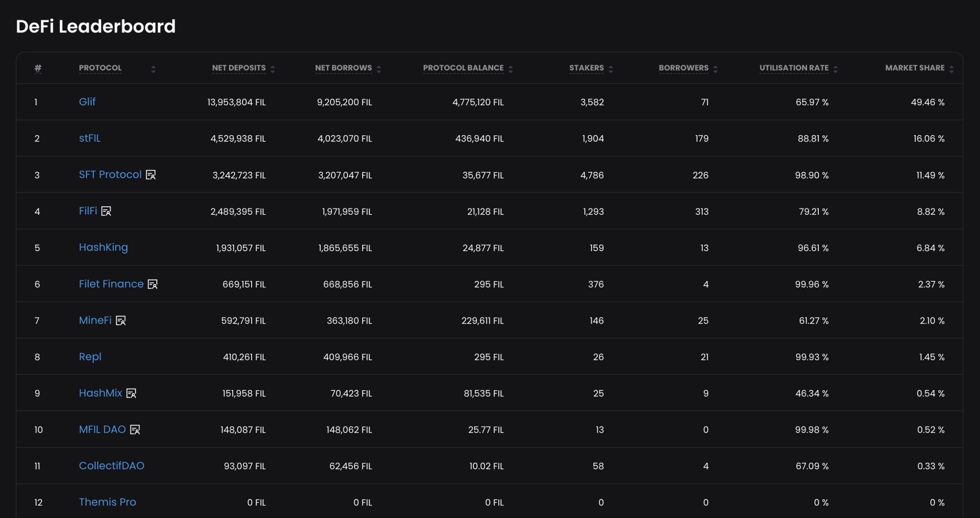Click the # rank column header
This screenshot has height=518, width=980.
tap(38, 68)
